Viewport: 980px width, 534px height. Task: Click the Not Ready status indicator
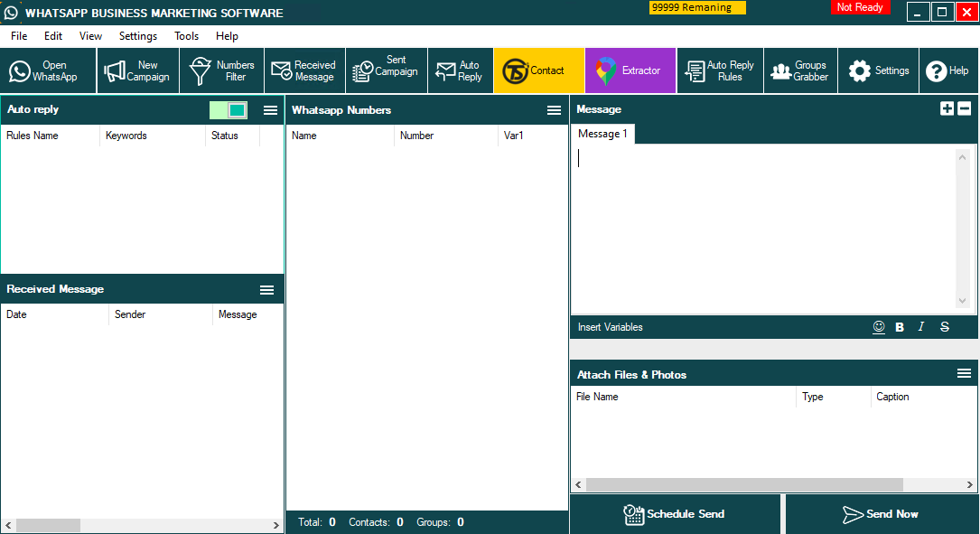pos(860,7)
